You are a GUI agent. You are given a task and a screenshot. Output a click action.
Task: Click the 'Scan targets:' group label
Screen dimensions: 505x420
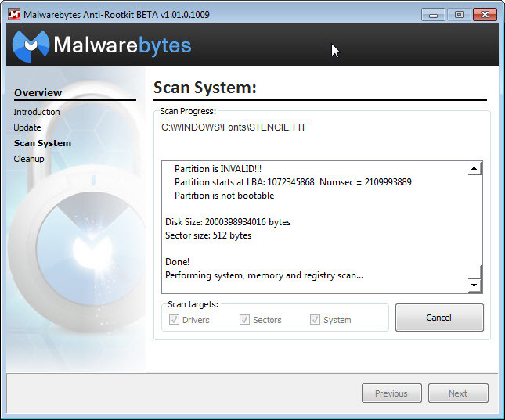coord(193,304)
